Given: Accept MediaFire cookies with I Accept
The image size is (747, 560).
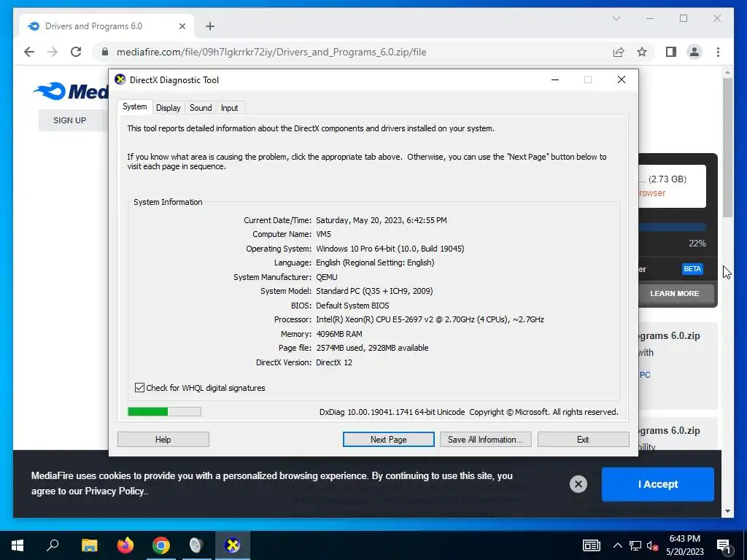Looking at the screenshot, I should pos(657,484).
